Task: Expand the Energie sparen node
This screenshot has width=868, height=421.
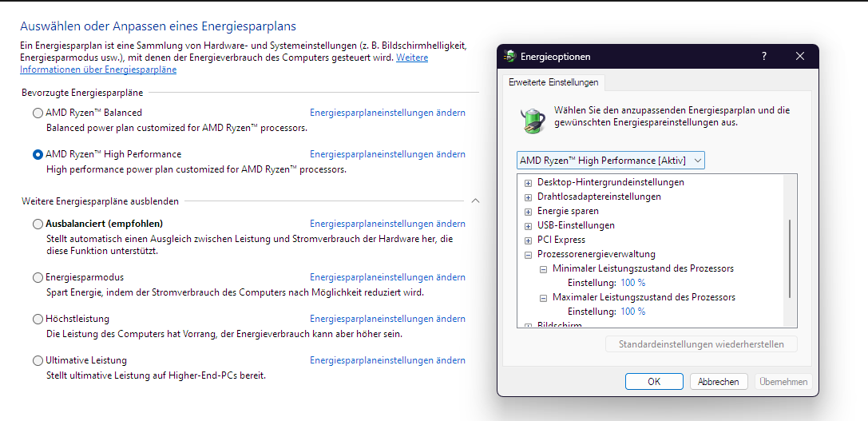Action: (528, 211)
